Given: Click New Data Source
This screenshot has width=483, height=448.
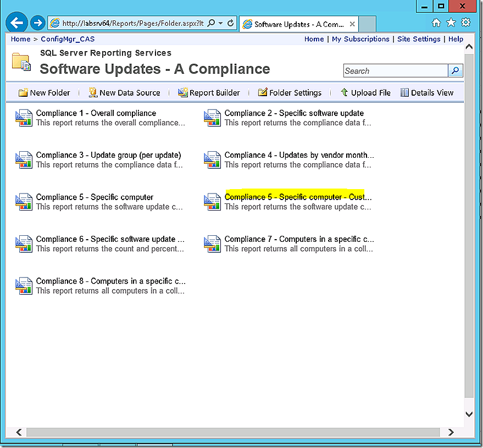Looking at the screenshot, I should click(124, 93).
